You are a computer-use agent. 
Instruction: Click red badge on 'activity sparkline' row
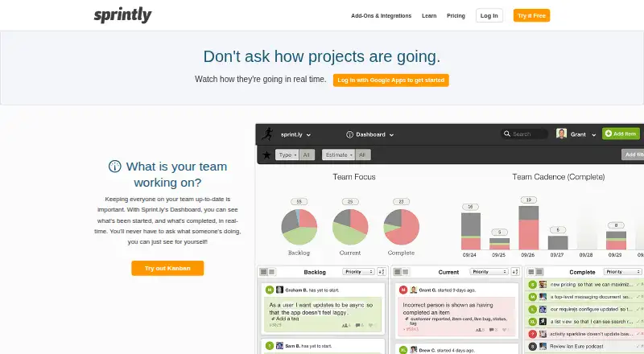(x=533, y=334)
